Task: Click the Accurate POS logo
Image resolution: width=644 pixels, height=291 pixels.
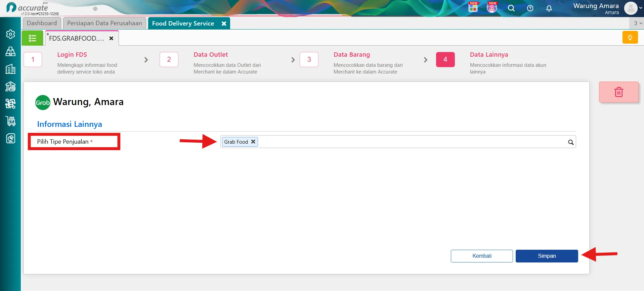Action: [28, 7]
